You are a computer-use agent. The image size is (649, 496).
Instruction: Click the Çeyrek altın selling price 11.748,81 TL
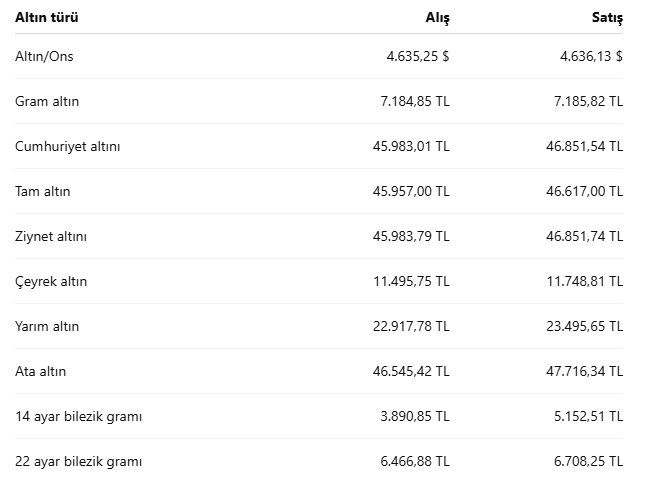(x=585, y=282)
